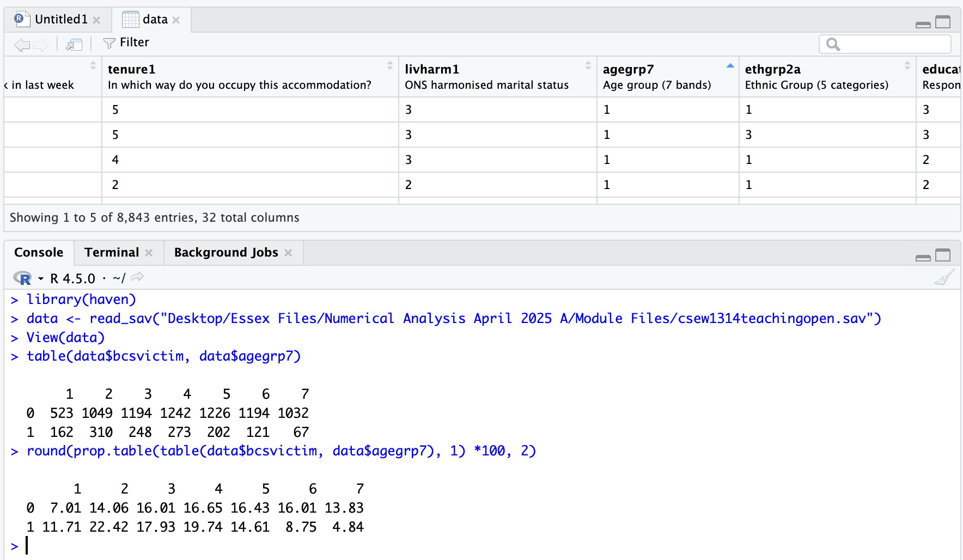963x560 pixels.
Task: Open the Filter option in data viewer
Action: (x=126, y=42)
